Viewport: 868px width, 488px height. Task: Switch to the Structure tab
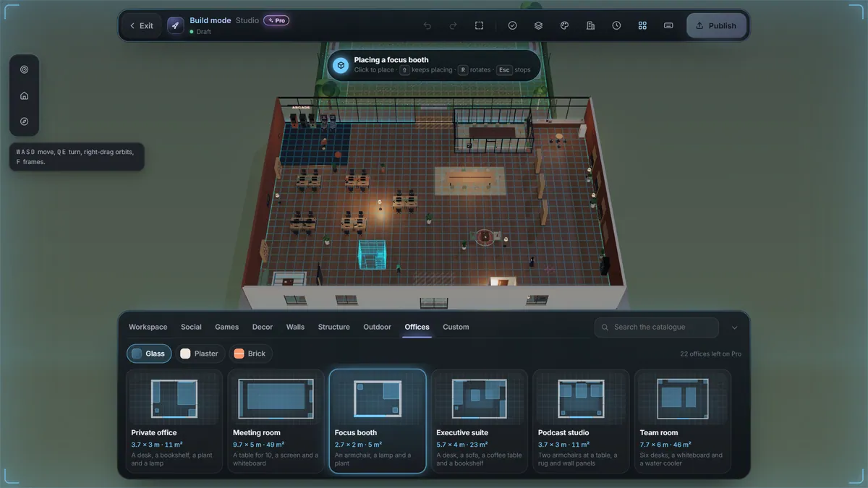[x=333, y=327]
